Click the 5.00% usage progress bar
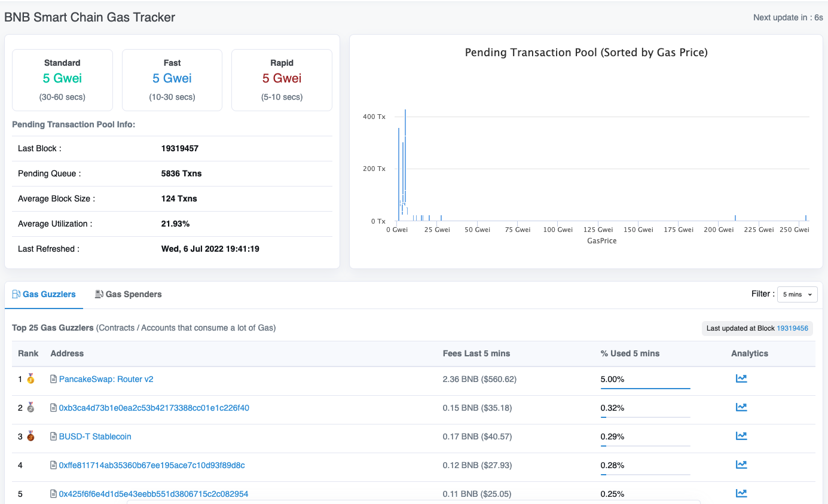This screenshot has width=828, height=504. (645, 389)
